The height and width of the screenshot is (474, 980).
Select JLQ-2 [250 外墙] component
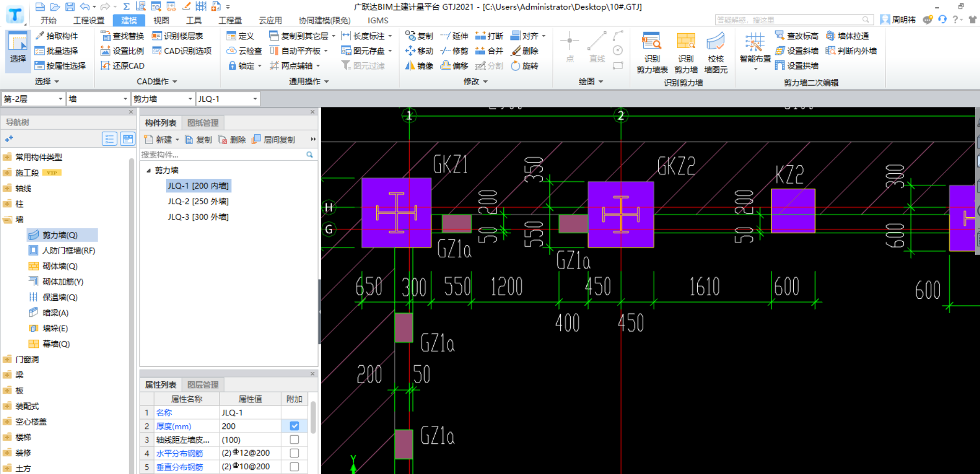click(x=198, y=201)
